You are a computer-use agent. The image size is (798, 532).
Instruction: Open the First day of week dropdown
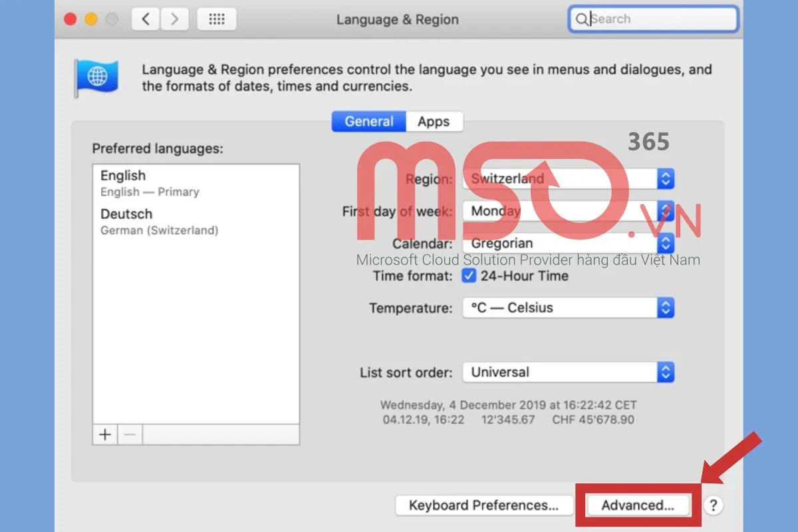[x=569, y=211]
